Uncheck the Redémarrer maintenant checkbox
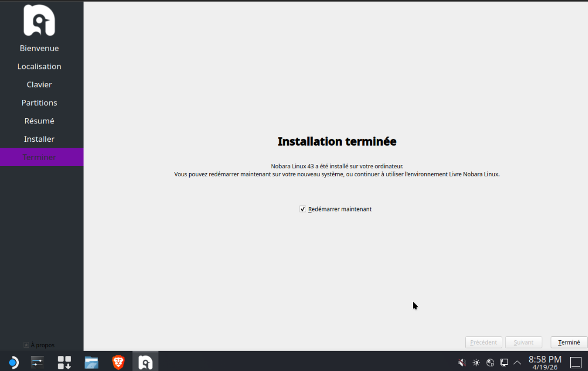The width and height of the screenshot is (588, 371). pyautogui.click(x=303, y=209)
